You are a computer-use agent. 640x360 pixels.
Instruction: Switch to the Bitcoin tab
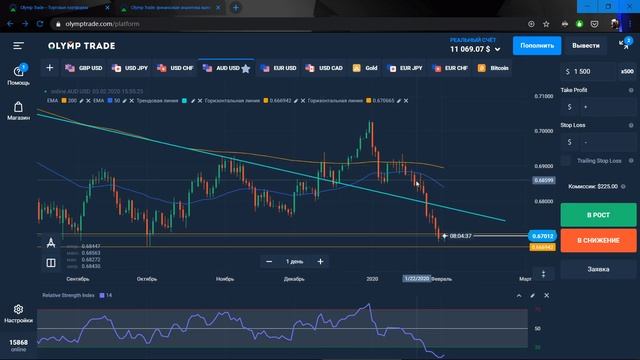click(493, 68)
